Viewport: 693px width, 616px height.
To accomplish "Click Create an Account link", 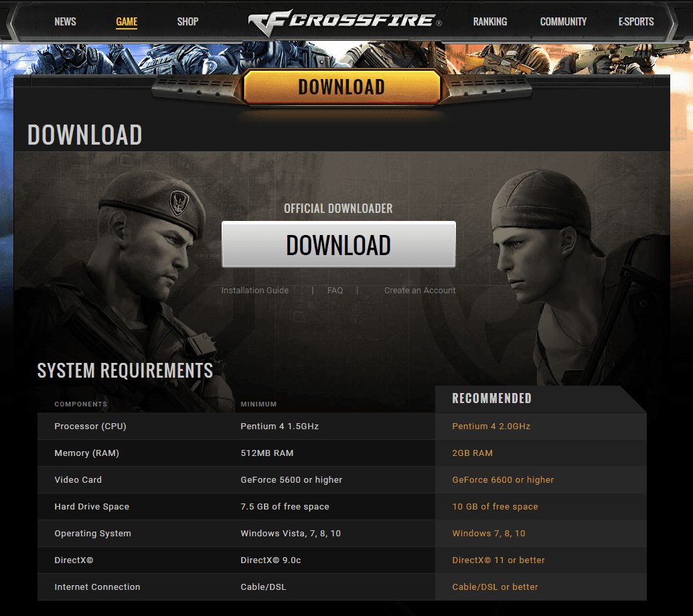I will 419,291.
